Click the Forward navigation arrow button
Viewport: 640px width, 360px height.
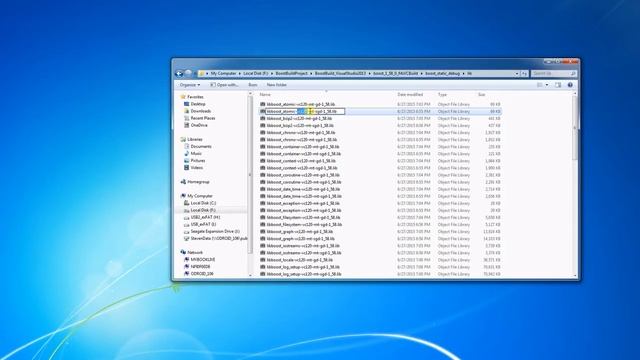pos(188,73)
